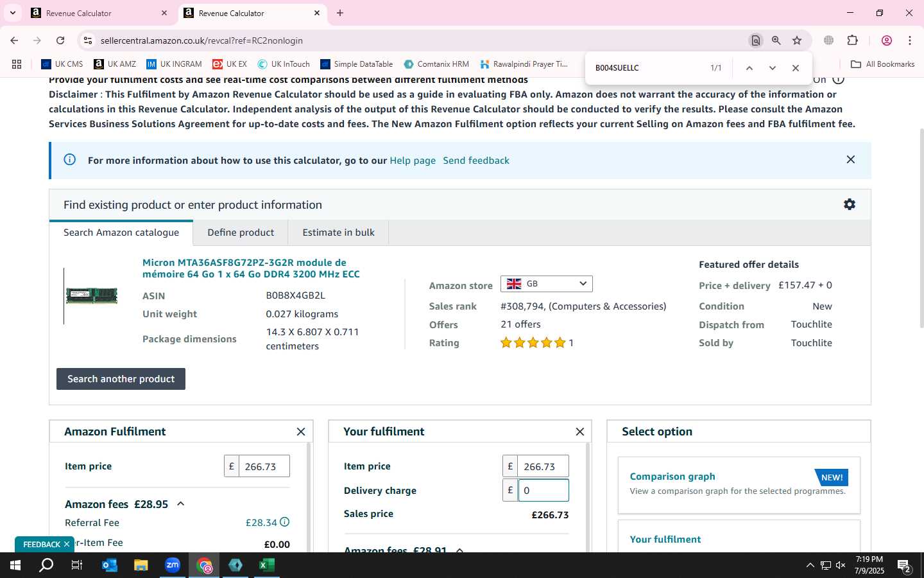Viewport: 924px width, 578px height.
Task: Dismiss the blue help information banner
Action: pyautogui.click(x=850, y=159)
